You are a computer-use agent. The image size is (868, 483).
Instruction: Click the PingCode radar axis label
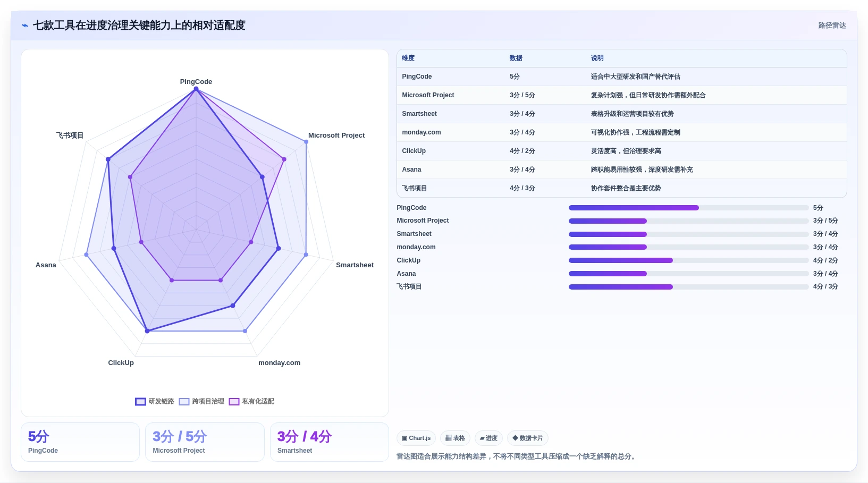coord(196,82)
